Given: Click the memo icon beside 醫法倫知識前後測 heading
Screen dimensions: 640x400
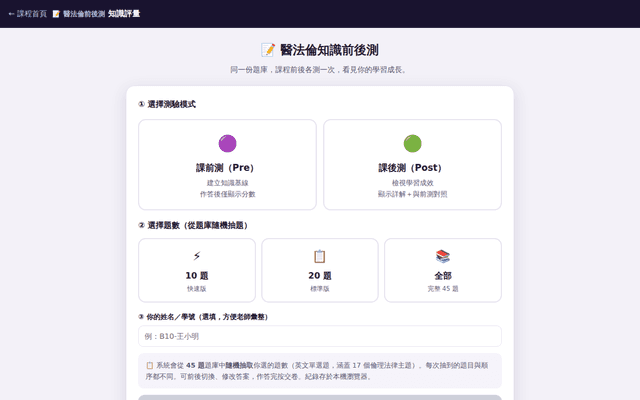Looking at the screenshot, I should pyautogui.click(x=268, y=50).
